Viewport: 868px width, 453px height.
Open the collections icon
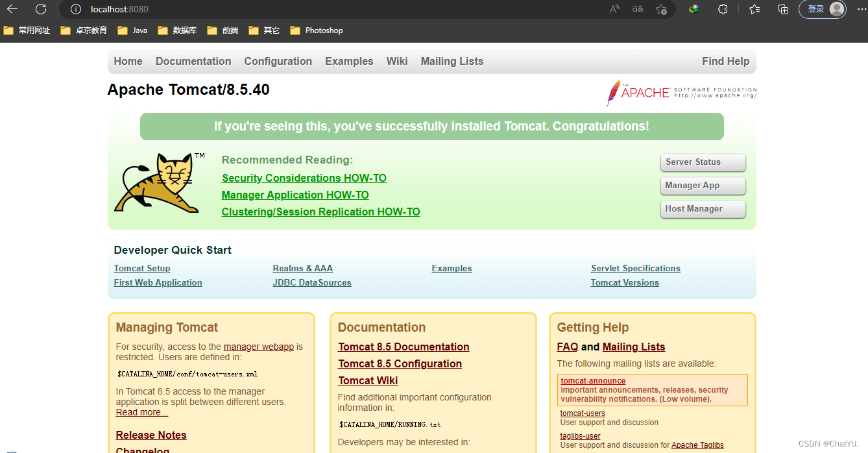coord(783,9)
